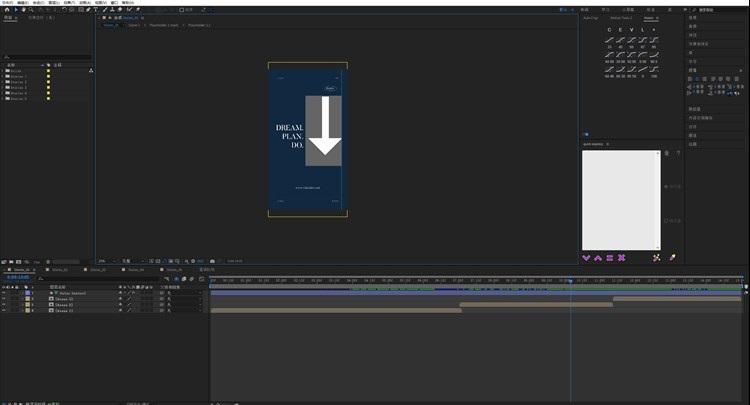Hide the Color Control layer eye

point(4,293)
